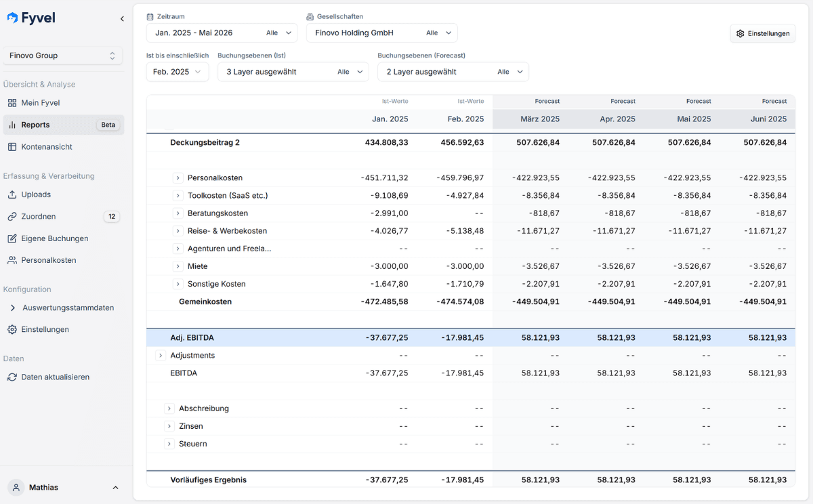Click the Eigene Buchungen edit icon

coord(12,238)
